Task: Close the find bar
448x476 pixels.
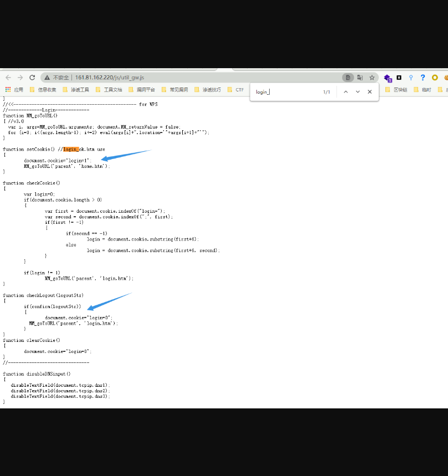Action: click(370, 92)
